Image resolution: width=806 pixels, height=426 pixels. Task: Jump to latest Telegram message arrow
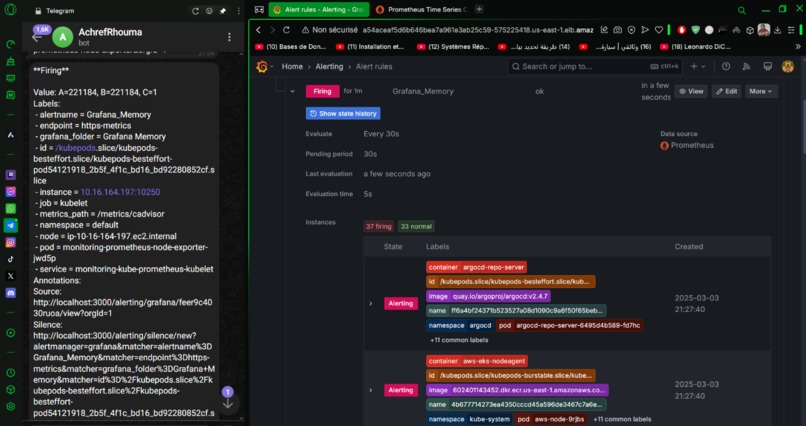pyautogui.click(x=228, y=403)
